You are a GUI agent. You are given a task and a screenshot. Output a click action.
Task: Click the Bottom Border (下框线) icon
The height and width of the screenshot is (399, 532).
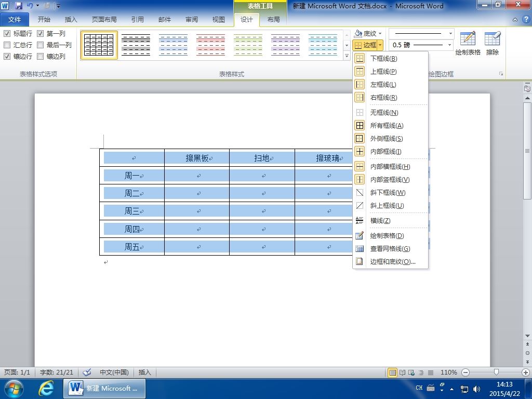tap(360, 58)
